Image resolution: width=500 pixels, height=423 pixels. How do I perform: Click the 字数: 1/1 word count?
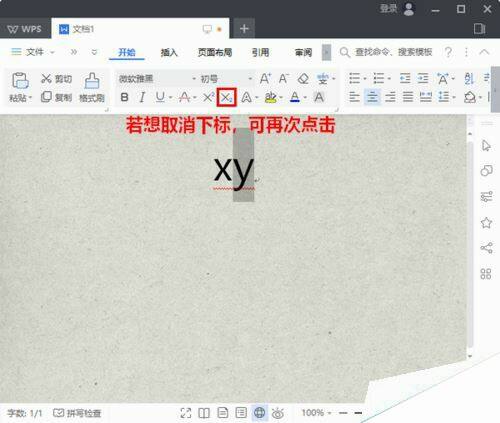coord(25,413)
